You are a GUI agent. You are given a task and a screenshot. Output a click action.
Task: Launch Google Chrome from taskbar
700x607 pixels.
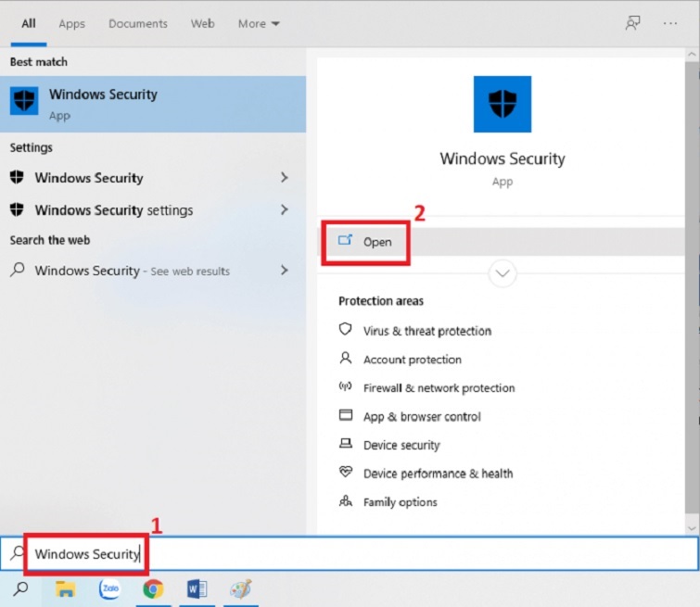153,589
